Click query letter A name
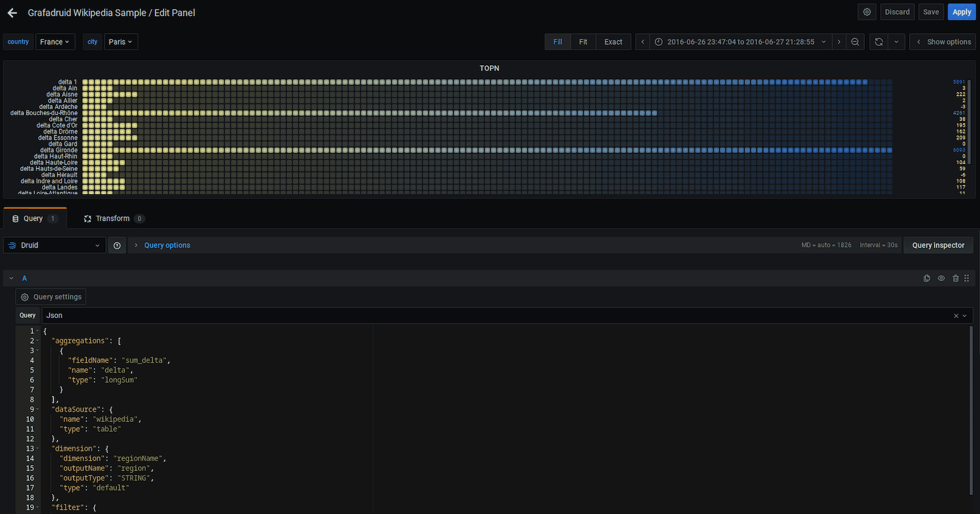Screen dimensions: 980x514 coord(24,278)
